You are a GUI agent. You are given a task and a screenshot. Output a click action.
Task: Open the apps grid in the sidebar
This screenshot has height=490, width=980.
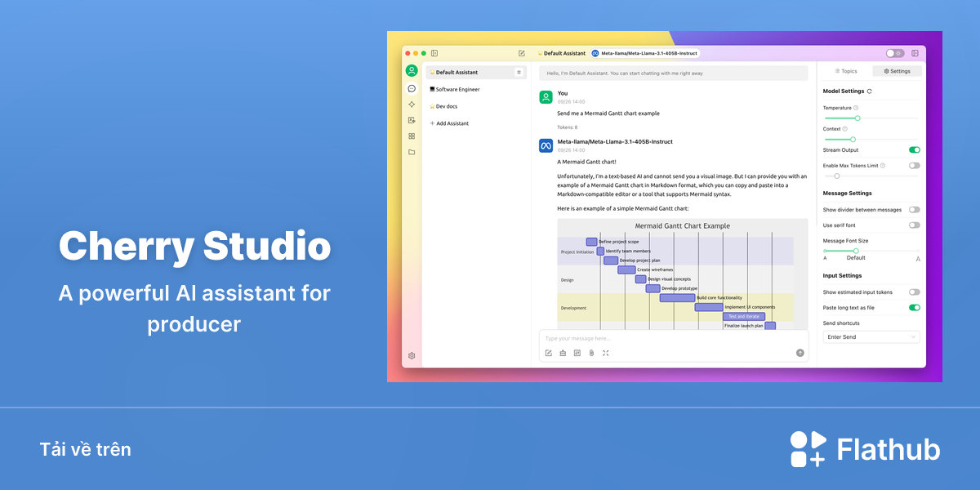(412, 136)
